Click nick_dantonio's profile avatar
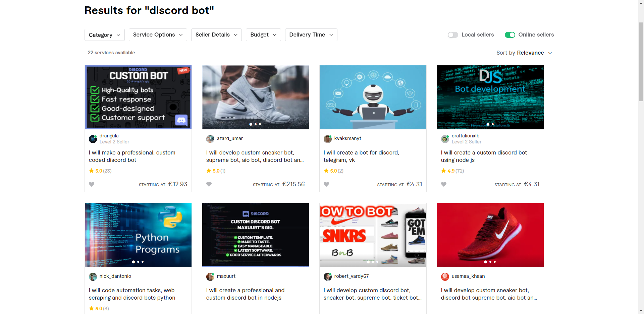 [93, 276]
